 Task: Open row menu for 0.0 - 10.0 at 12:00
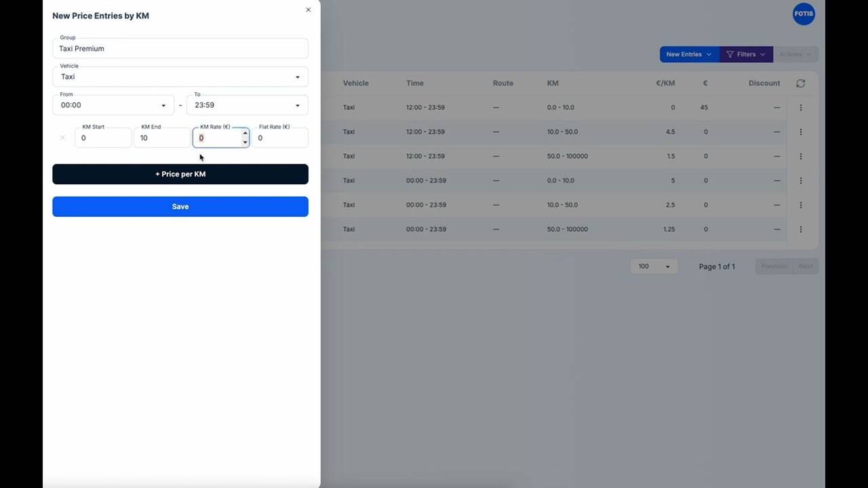pyautogui.click(x=800, y=107)
